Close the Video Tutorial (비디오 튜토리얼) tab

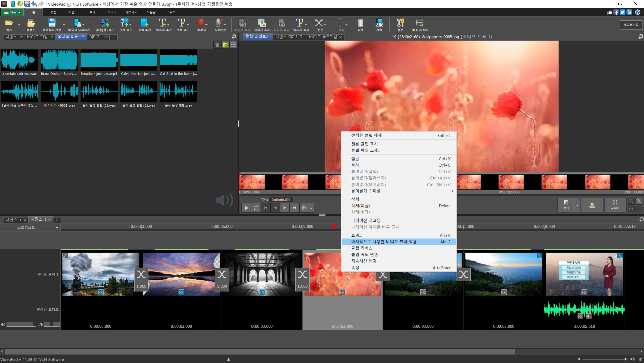340,37
